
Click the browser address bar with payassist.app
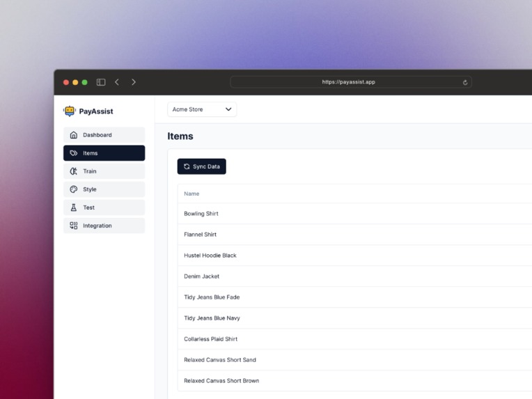(351, 82)
